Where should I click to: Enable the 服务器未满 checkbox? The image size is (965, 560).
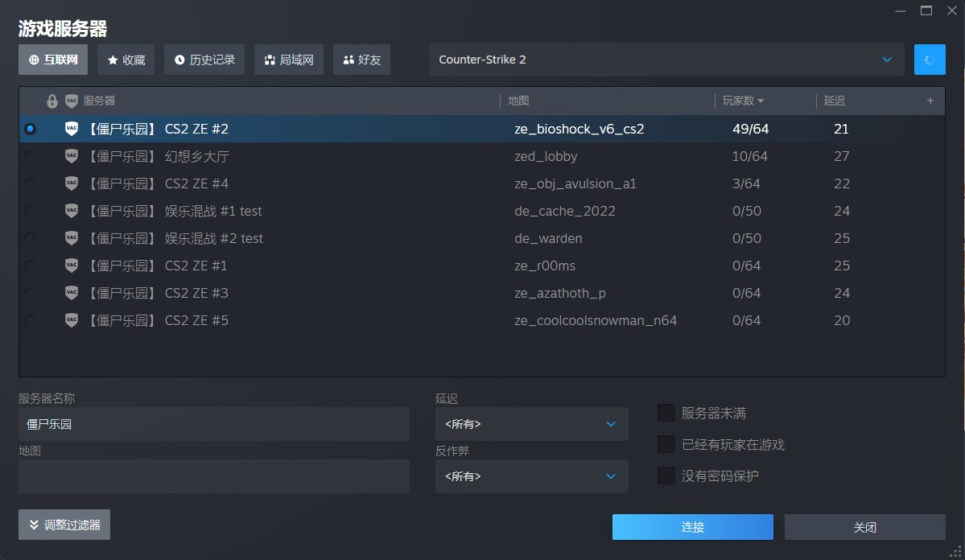(x=666, y=413)
